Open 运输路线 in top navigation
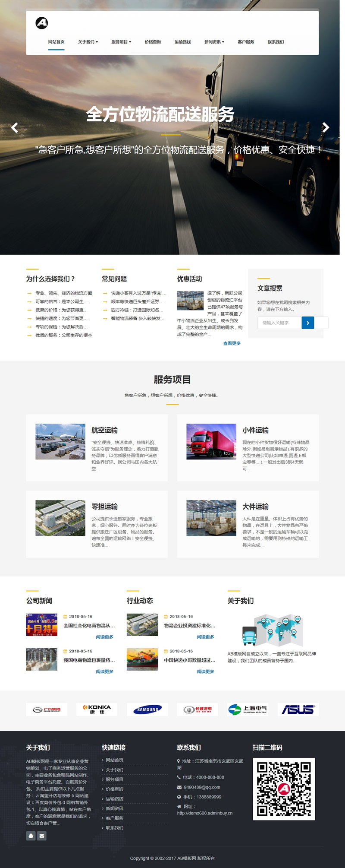 183,42
